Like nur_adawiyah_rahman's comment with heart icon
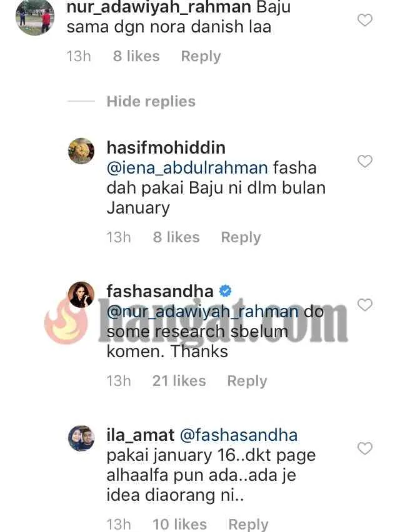The width and height of the screenshot is (400, 532). coord(365,21)
